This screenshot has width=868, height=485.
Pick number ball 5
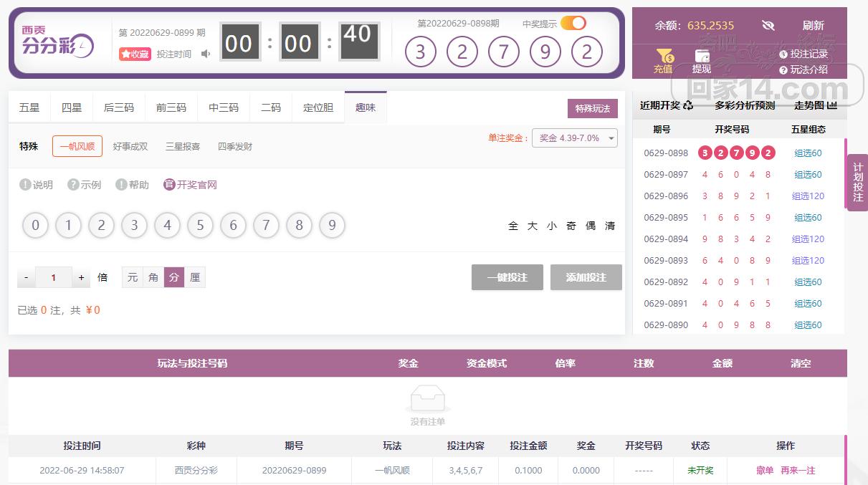pos(200,226)
